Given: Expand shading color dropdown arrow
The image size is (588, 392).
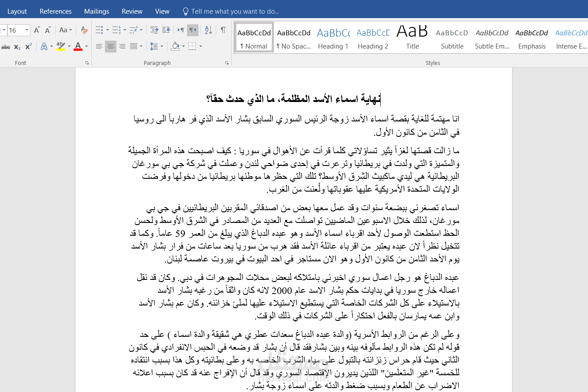Looking at the screenshot, I should (x=183, y=46).
